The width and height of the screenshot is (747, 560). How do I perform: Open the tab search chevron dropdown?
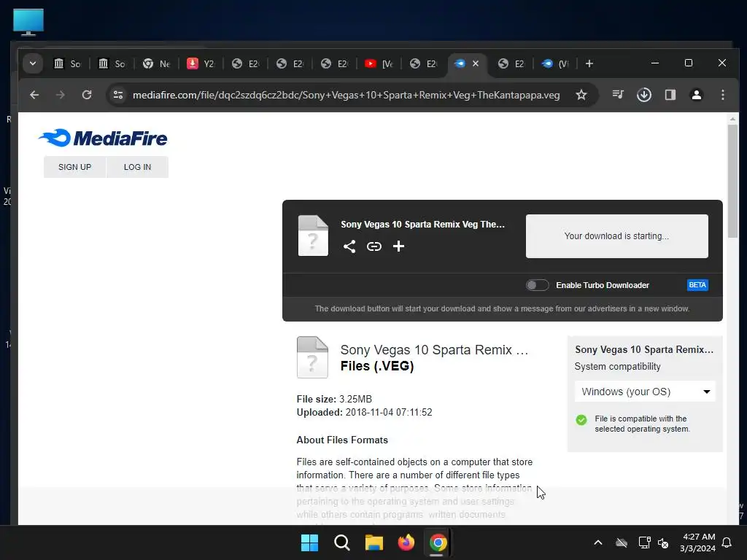[x=32, y=63]
